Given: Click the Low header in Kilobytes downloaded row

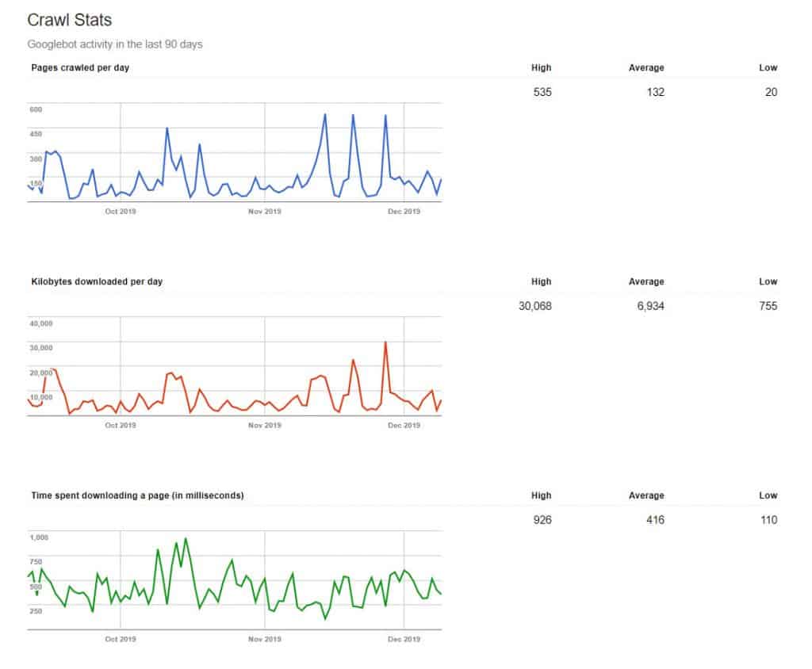Looking at the screenshot, I should click(768, 281).
